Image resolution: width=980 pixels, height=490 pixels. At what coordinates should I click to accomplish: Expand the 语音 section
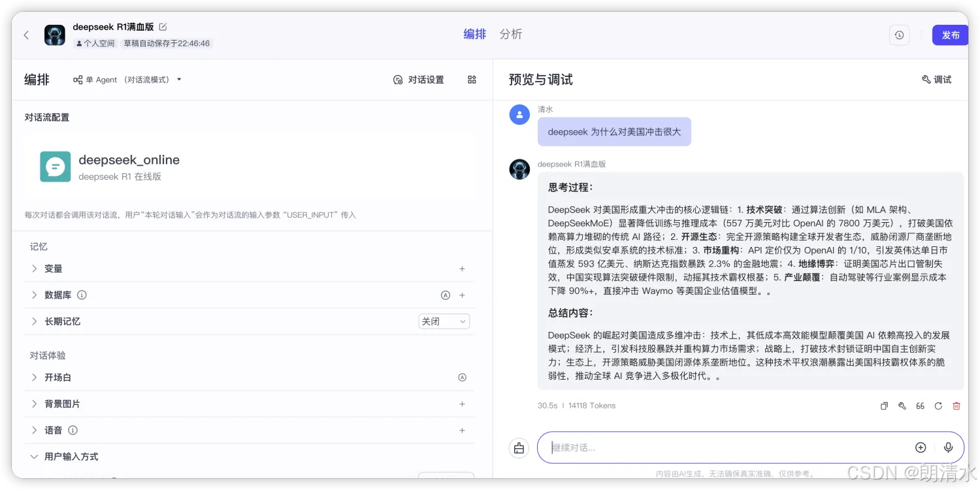[34, 431]
